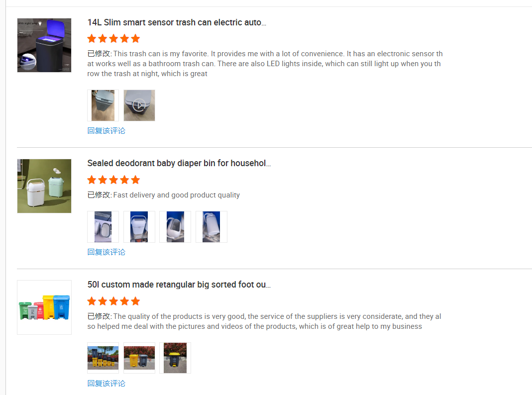
Task: Click the five-star rating of sensor trash can
Action: 113,39
